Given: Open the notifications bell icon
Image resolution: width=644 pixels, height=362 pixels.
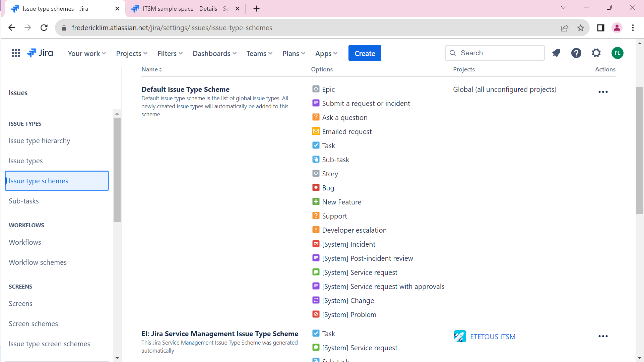Looking at the screenshot, I should (556, 53).
